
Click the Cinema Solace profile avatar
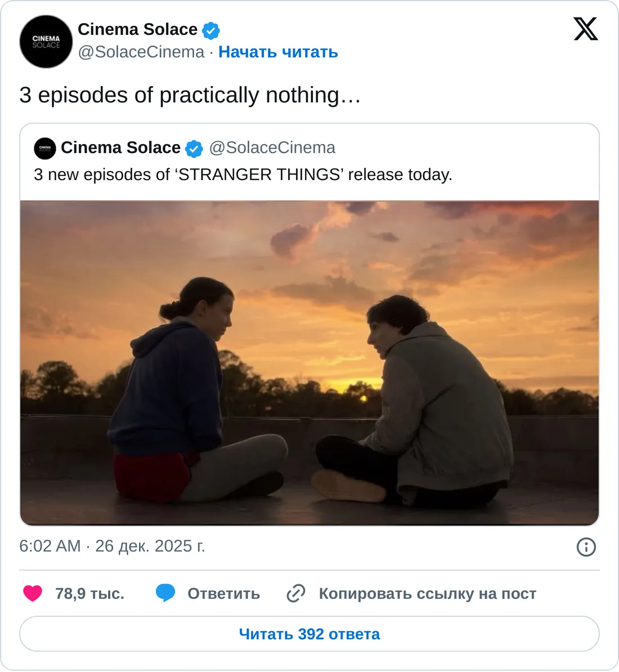[x=46, y=42]
